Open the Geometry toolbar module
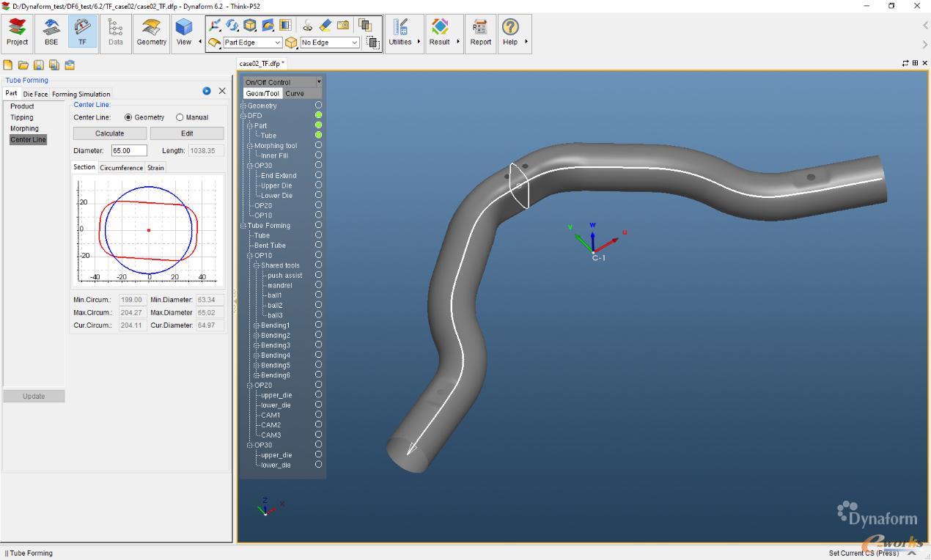 pyautogui.click(x=151, y=33)
